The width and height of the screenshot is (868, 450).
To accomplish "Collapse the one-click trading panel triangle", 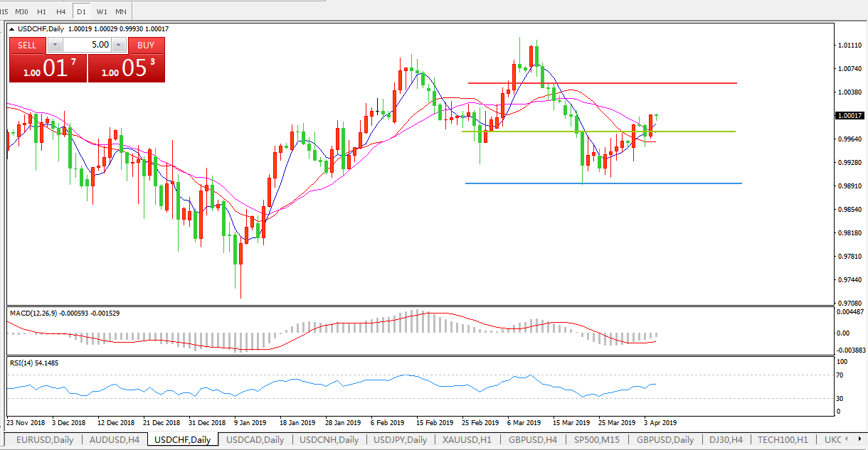I will (x=11, y=29).
